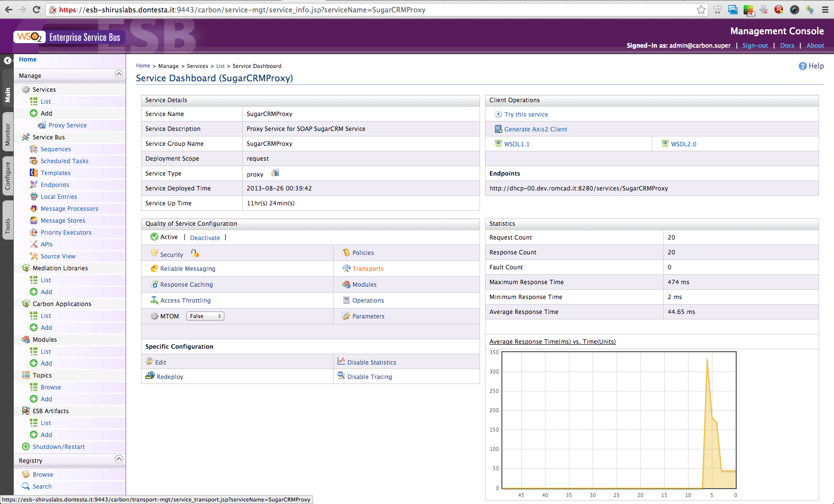This screenshot has height=504, width=834.
Task: Click the Redeploy icon
Action: (150, 376)
